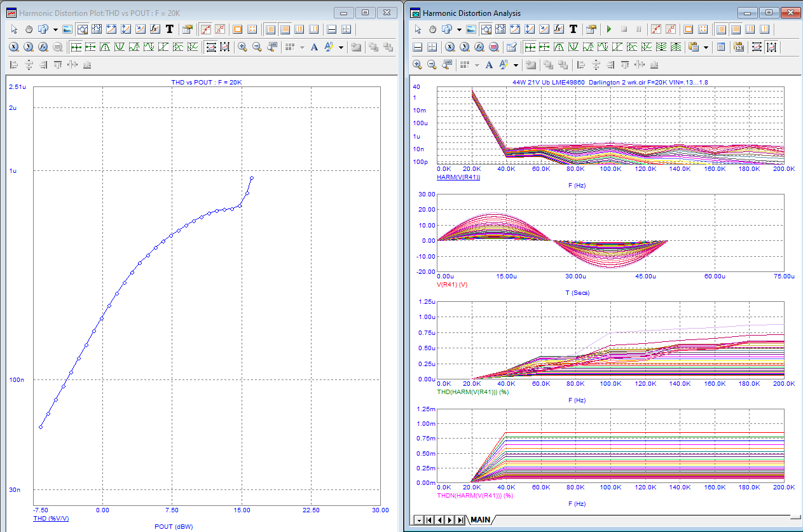This screenshot has height=532, width=803.
Task: Click first-tab scroll button beside MAIN tab
Action: coord(430,520)
